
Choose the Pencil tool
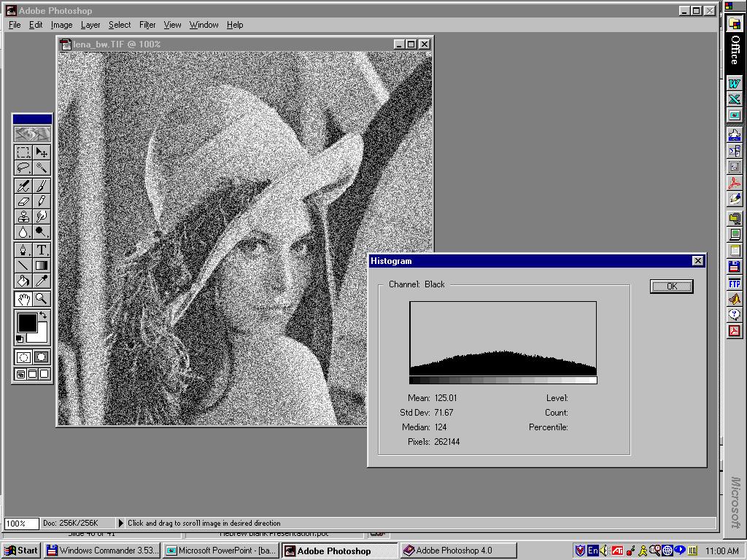coord(42,201)
